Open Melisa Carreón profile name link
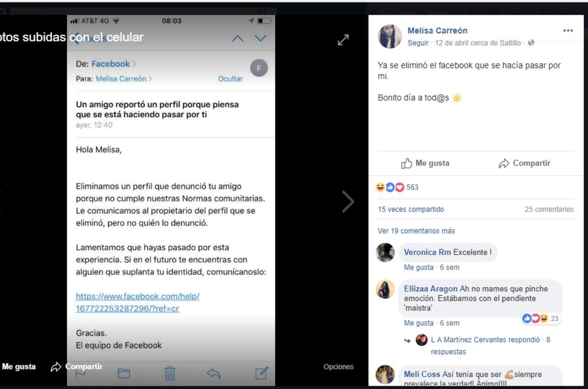 tap(437, 31)
